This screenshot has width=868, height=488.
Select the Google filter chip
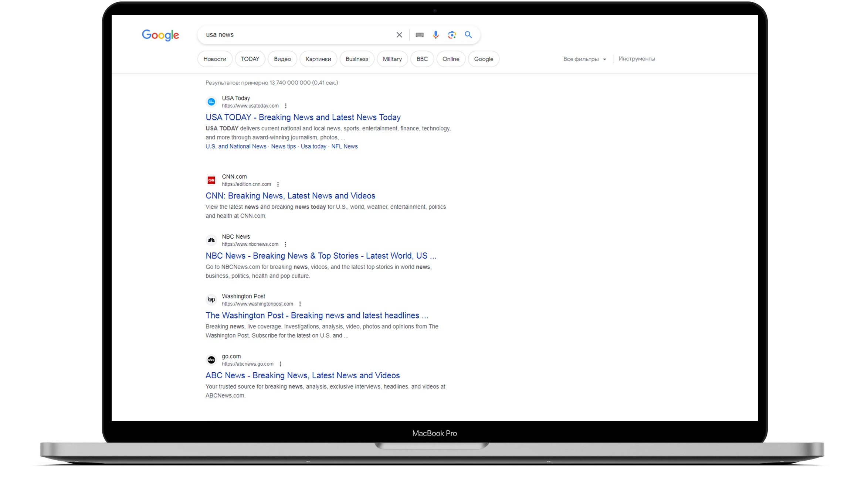click(484, 59)
